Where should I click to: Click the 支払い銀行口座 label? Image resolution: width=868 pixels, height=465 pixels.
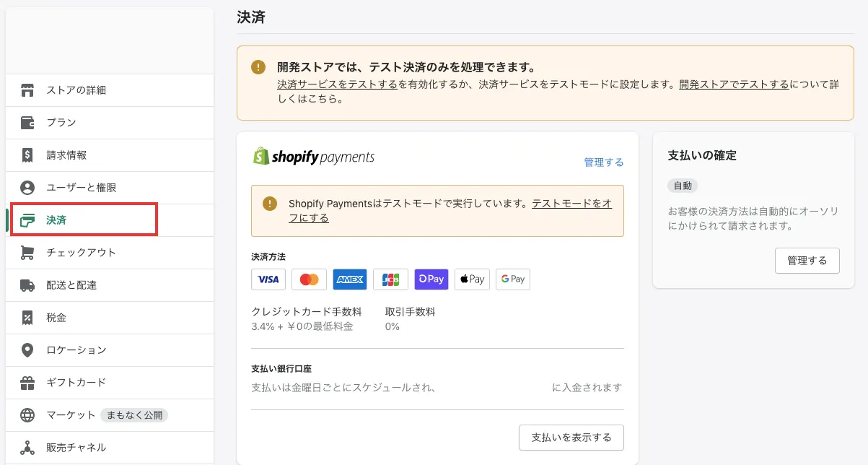(x=281, y=369)
